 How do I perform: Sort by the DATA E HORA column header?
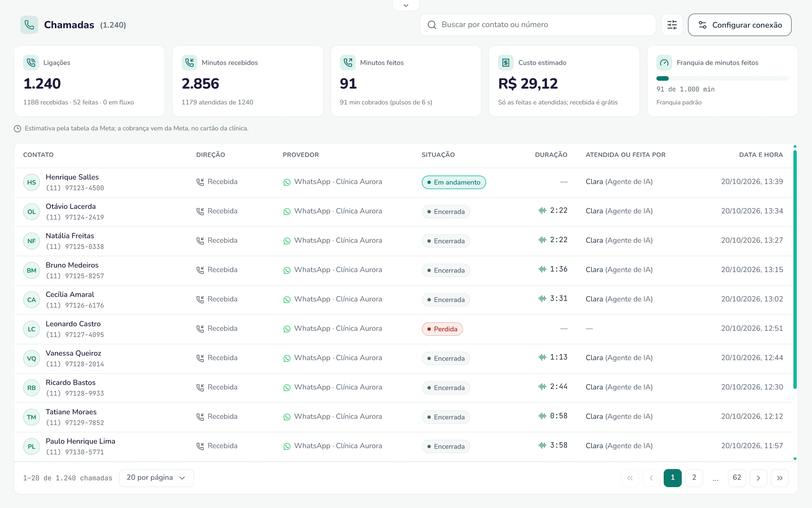pos(761,155)
